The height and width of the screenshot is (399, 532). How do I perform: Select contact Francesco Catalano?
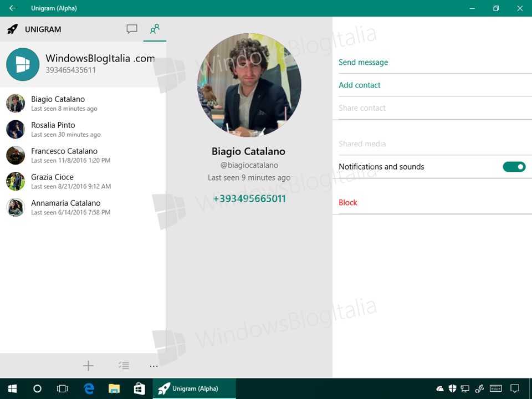pos(83,155)
